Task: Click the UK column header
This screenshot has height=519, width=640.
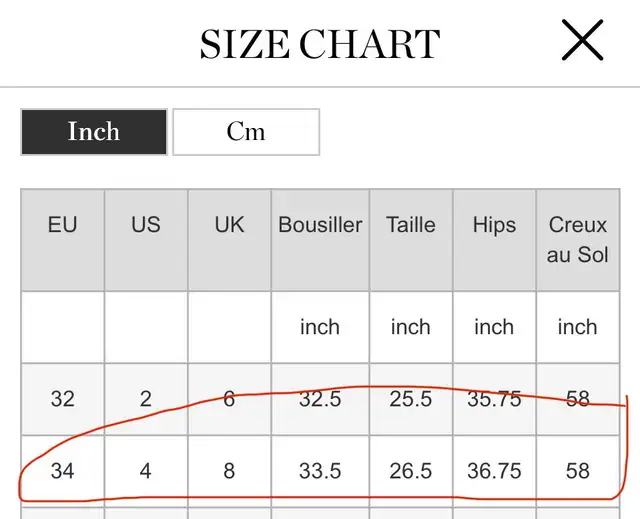Action: coord(229,240)
